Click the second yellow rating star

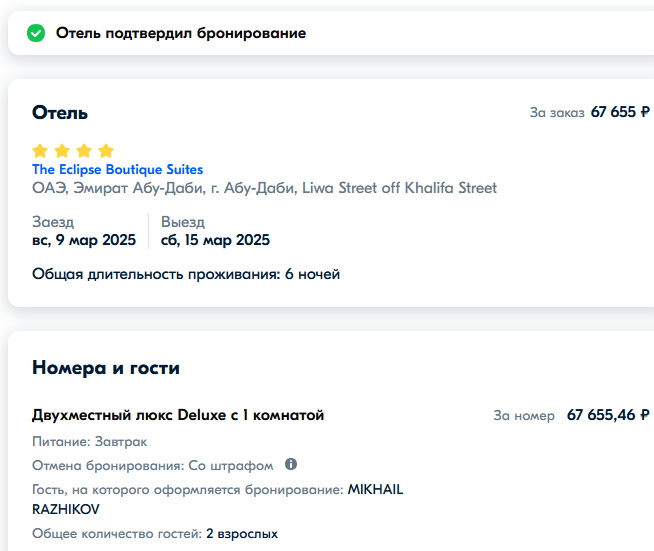tap(62, 151)
